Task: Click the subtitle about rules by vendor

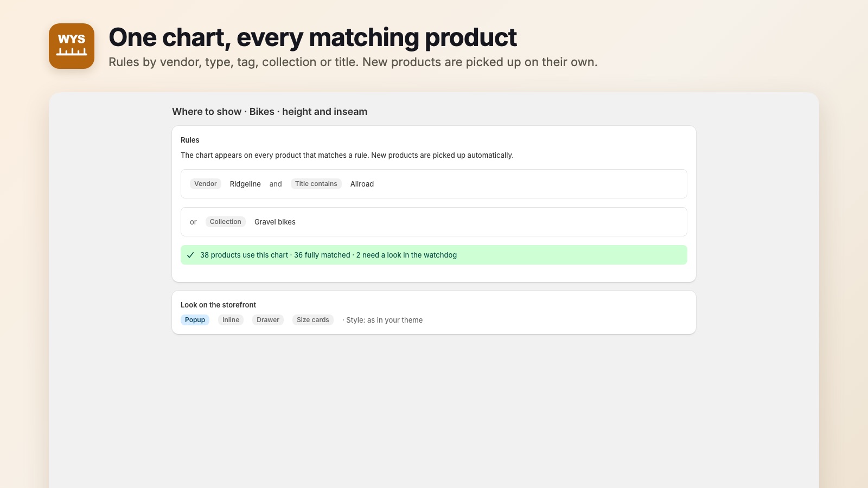Action: pyautogui.click(x=353, y=62)
